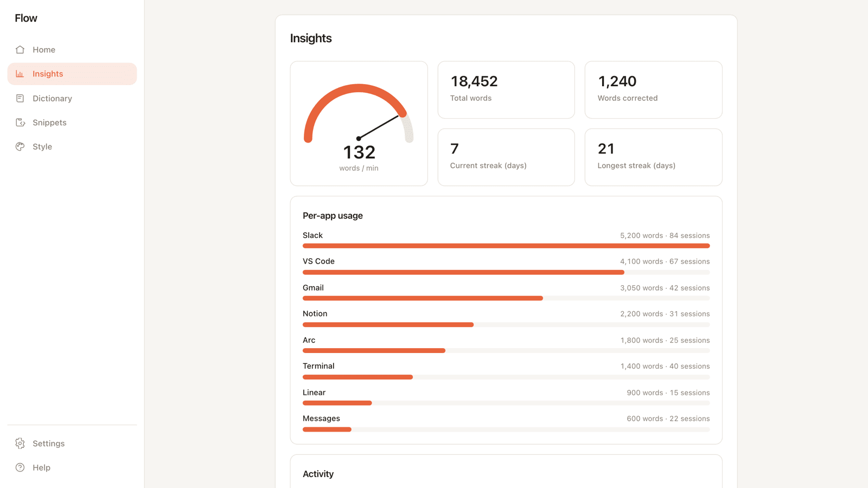Click the Arc app name
Screen dimensions: 868x488
tap(309, 340)
